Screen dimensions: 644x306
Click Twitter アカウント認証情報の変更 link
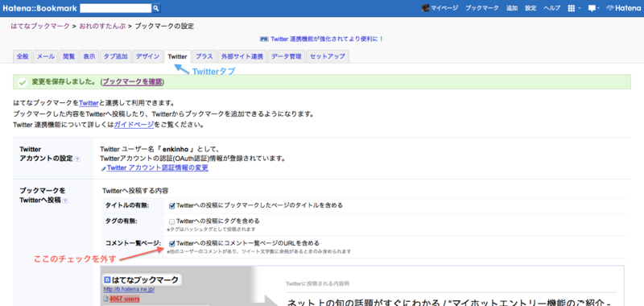157,167
